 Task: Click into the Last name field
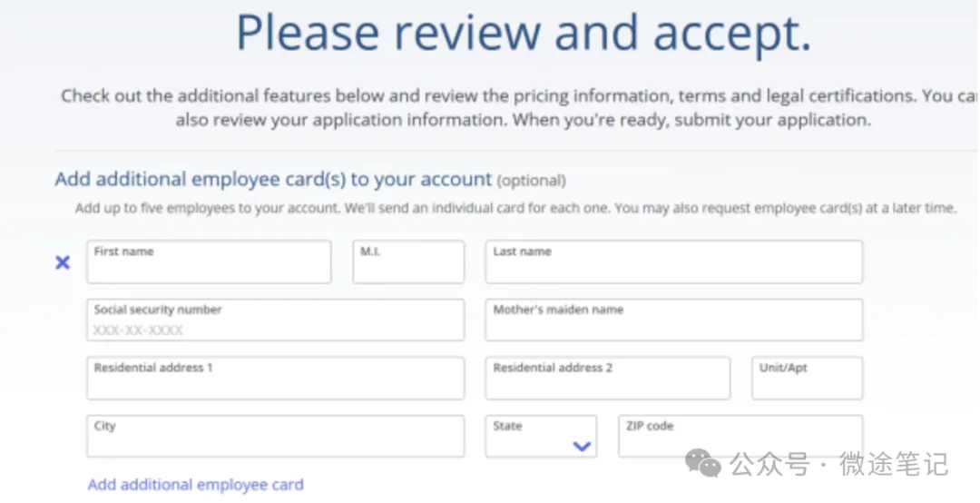pos(673,261)
